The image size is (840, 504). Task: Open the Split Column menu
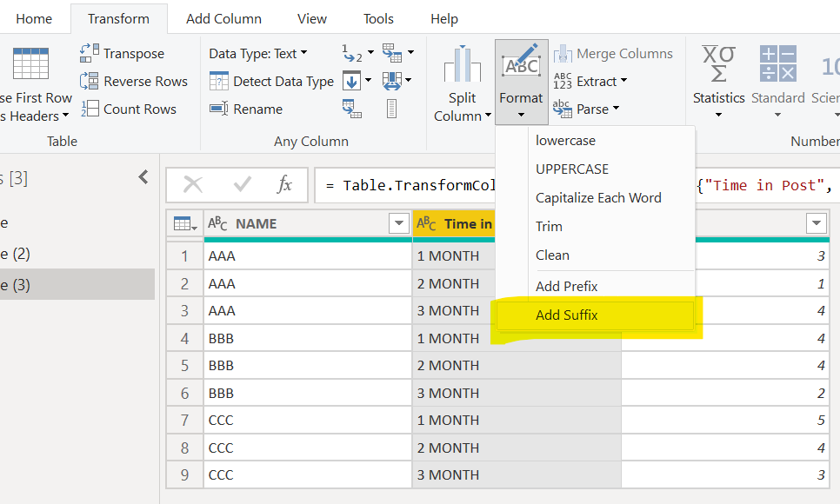click(462, 84)
